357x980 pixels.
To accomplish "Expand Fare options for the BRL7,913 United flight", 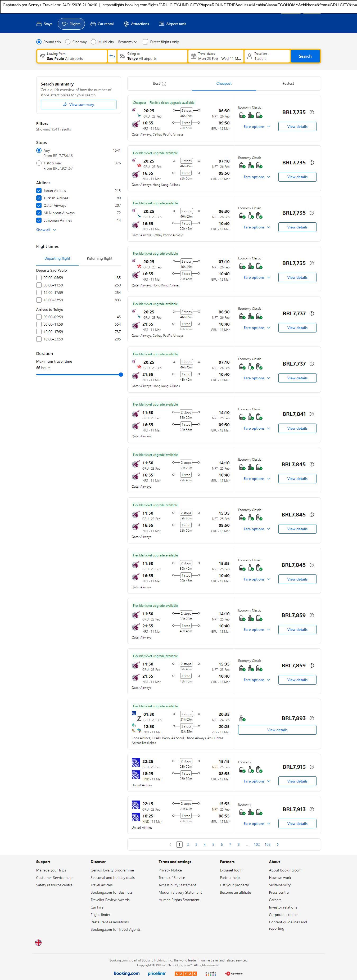I will click(257, 781).
